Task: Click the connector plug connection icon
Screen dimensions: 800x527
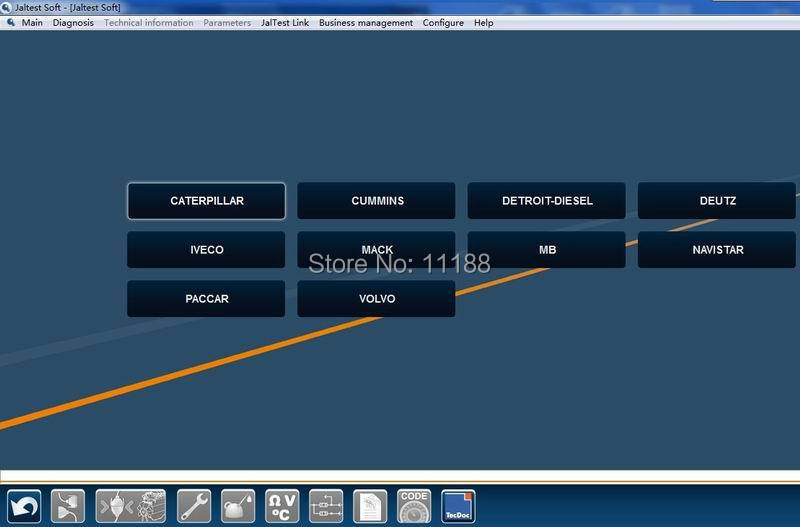Action: (68, 507)
